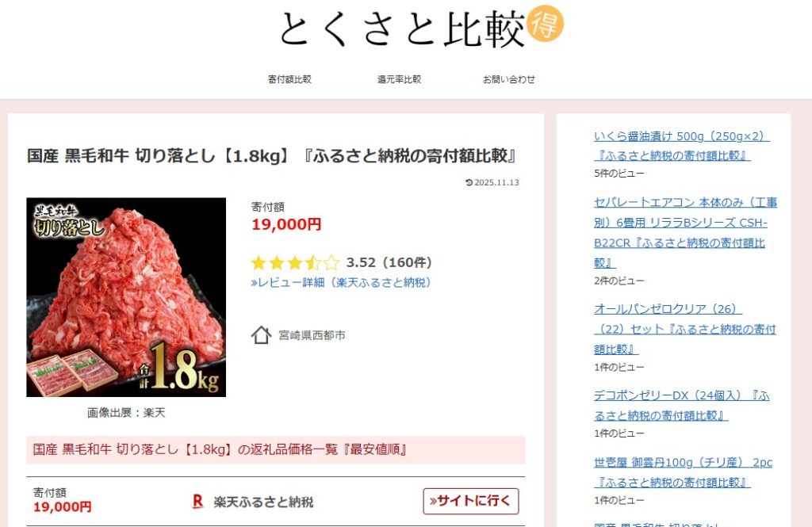Viewport: 812px width, 527px height.
Task: Click the »サイトに行く button
Action: 471,501
